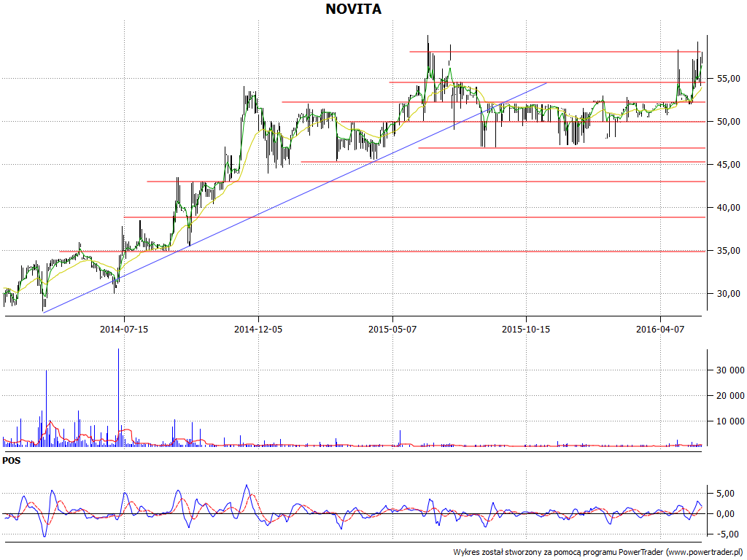
Task: Click the 30 000 volume axis label
Action: (729, 370)
